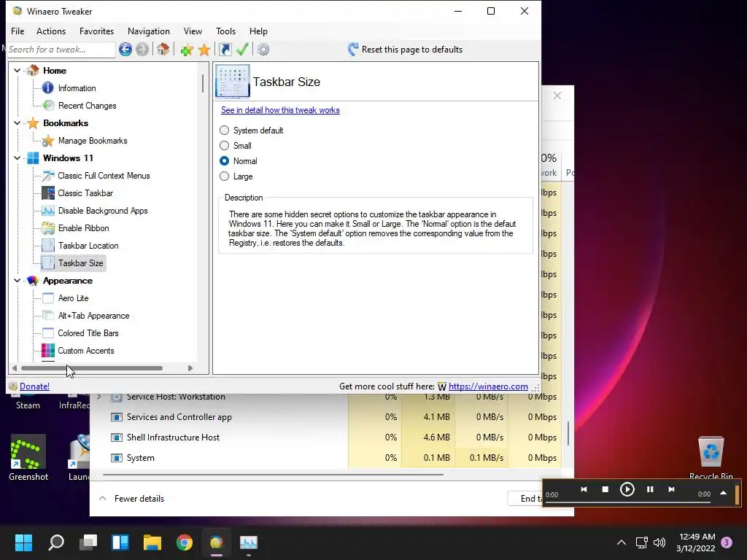The width and height of the screenshot is (747, 560).
Task: Open Greenshot desktop shortcut
Action: 28,457
